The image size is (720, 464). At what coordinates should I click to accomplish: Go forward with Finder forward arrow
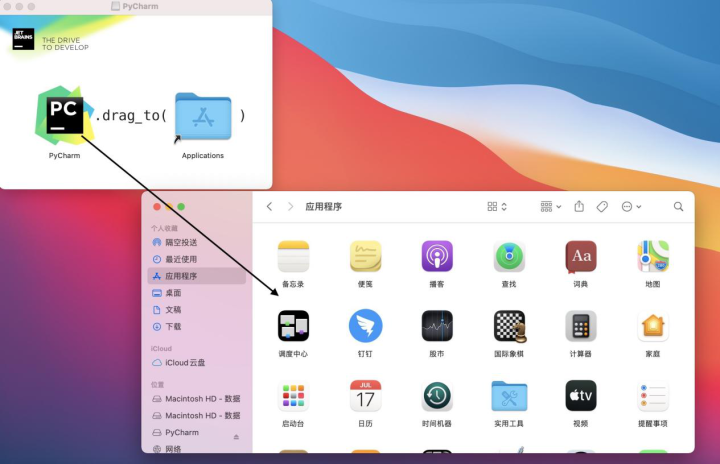[290, 207]
